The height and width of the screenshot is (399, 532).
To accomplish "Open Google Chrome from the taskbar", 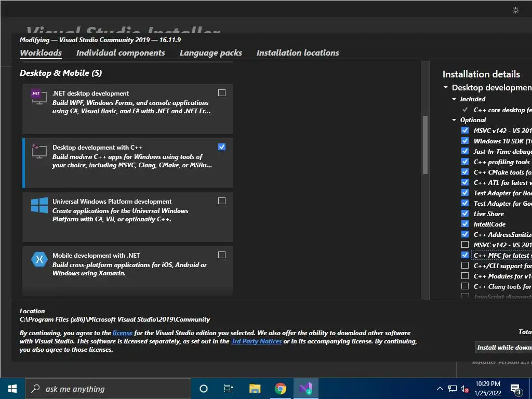I will coord(280,389).
